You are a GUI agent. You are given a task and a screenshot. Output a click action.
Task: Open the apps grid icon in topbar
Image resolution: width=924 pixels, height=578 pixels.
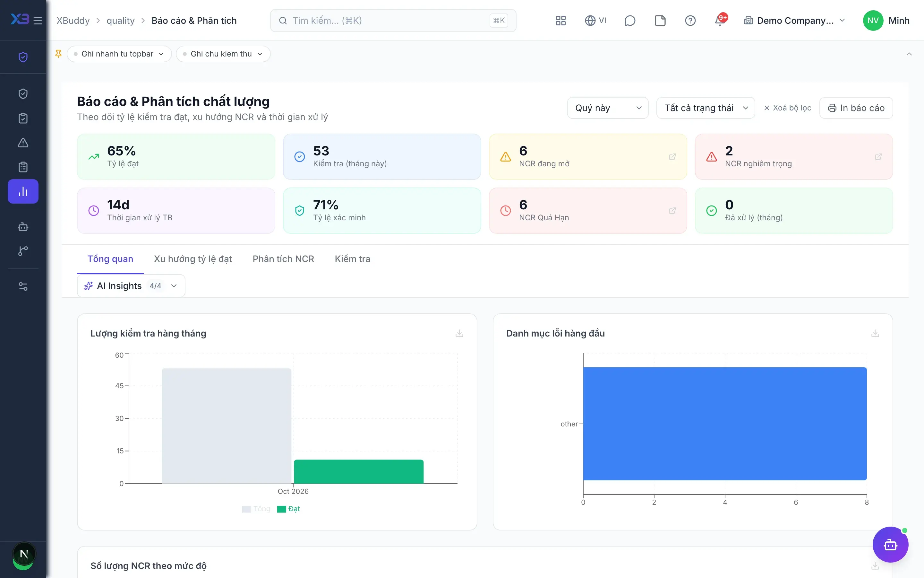tap(560, 20)
